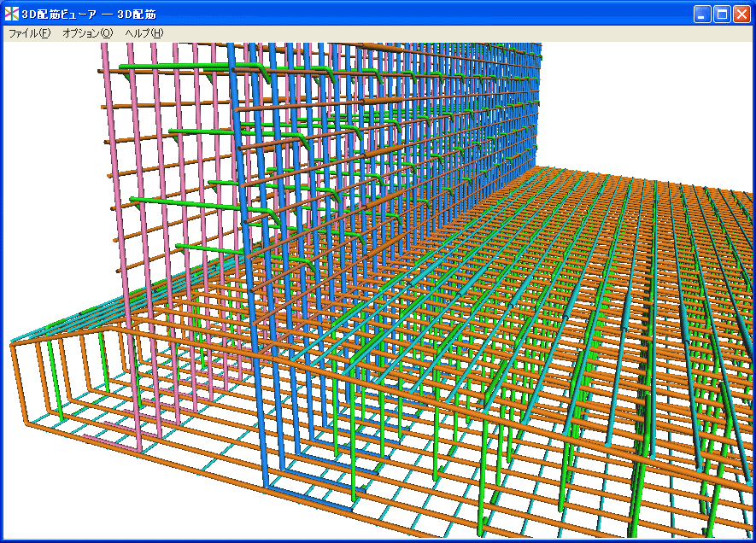Click the 3D rebar model viewport
Screen dimensions: 756x543
[378, 290]
